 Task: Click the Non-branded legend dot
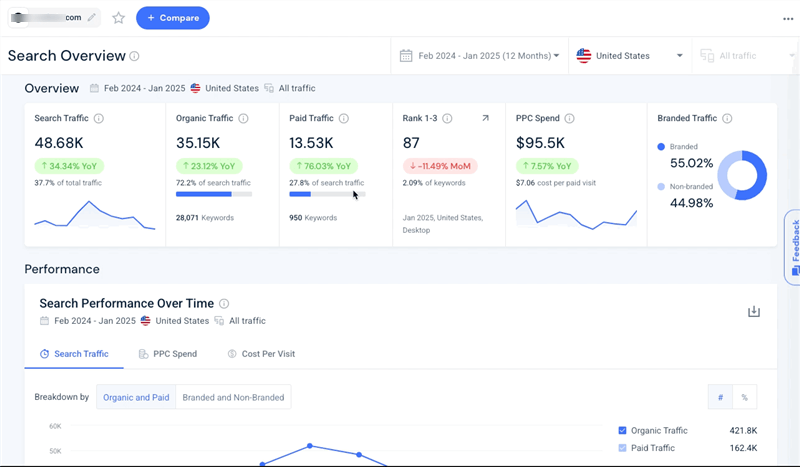[661, 187]
